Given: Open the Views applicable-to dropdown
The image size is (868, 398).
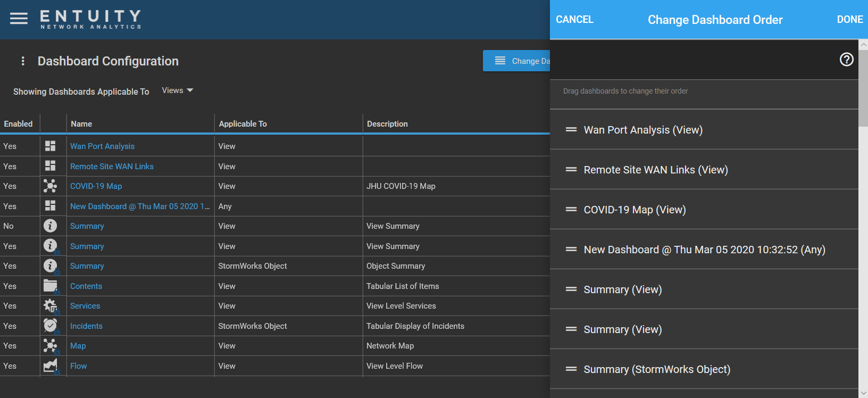Looking at the screenshot, I should 177,90.
